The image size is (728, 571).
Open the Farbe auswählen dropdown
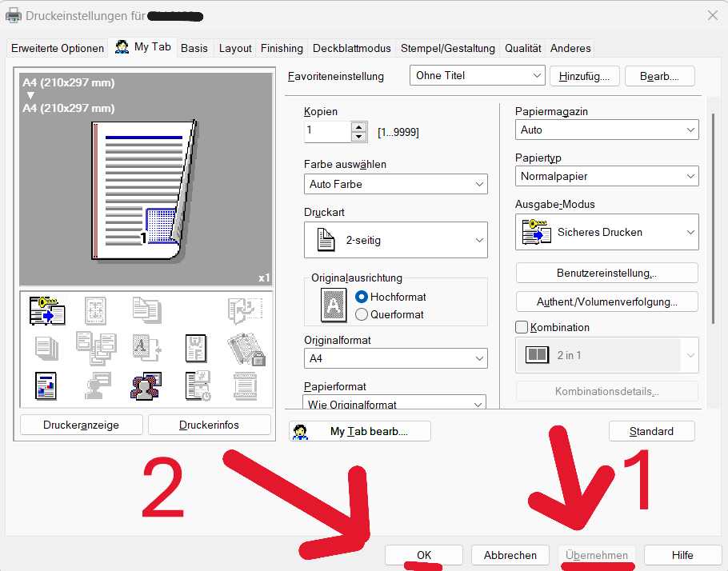tap(395, 184)
